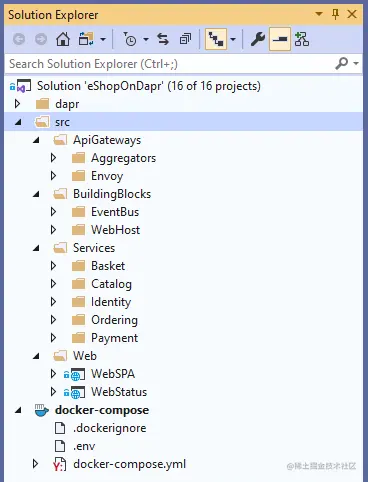
Task: Click the search magnifier icon
Action: (x=342, y=63)
